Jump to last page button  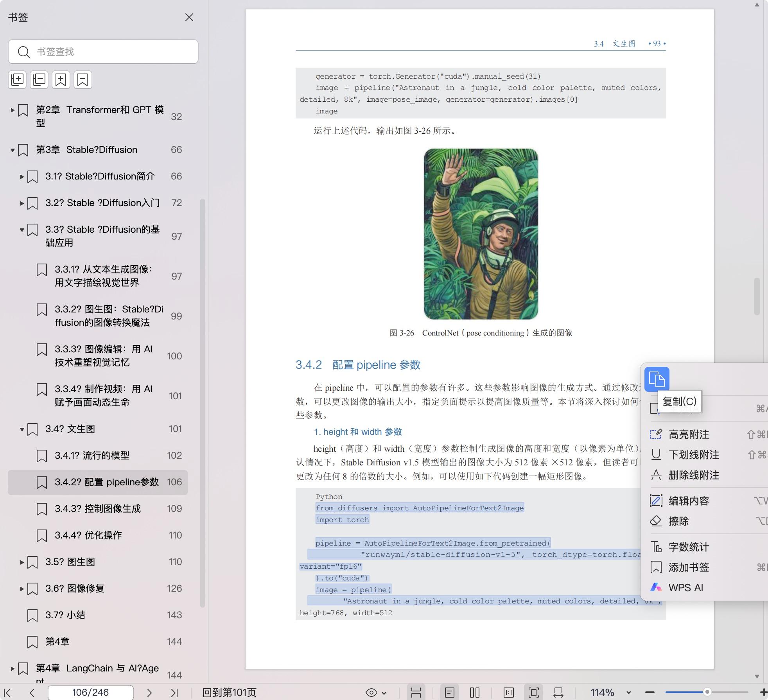point(174,693)
